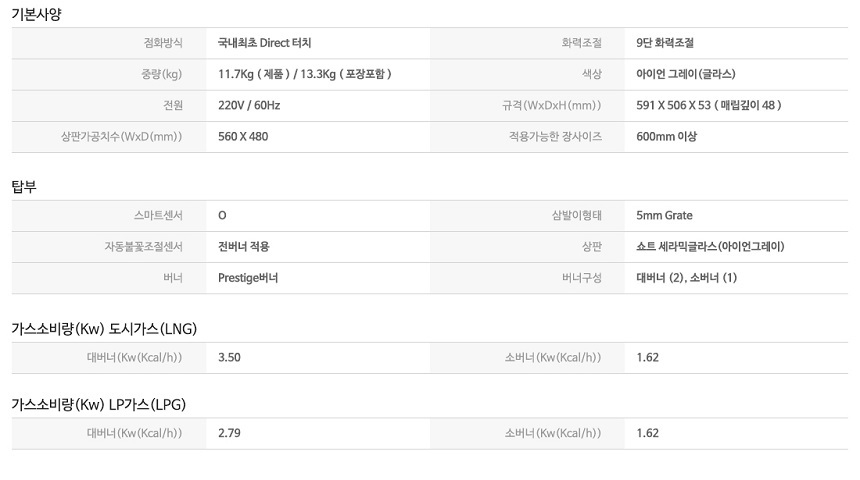Select the Prestige버너 value
860x480 pixels.
[248, 278]
